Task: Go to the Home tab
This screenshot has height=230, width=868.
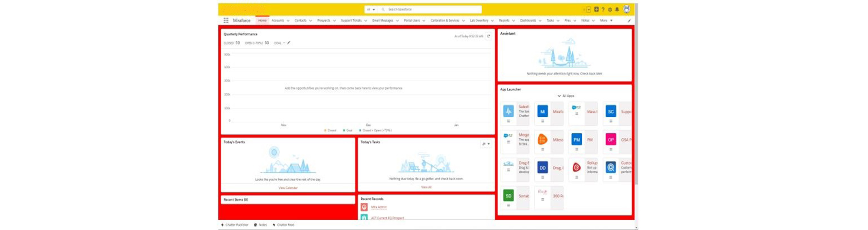Action: (x=262, y=20)
